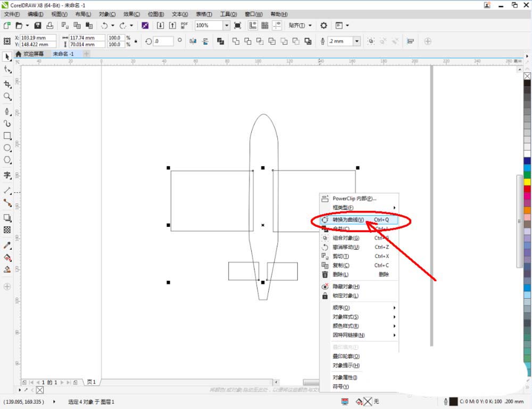Click the Import icon in toolbar
Image resolution: width=532 pixels, height=409 pixels.
pyautogui.click(x=160, y=26)
